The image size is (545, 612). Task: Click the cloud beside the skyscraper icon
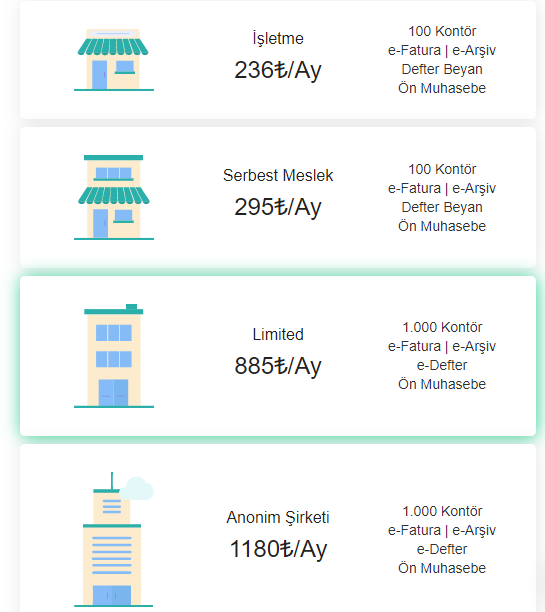coord(136,488)
